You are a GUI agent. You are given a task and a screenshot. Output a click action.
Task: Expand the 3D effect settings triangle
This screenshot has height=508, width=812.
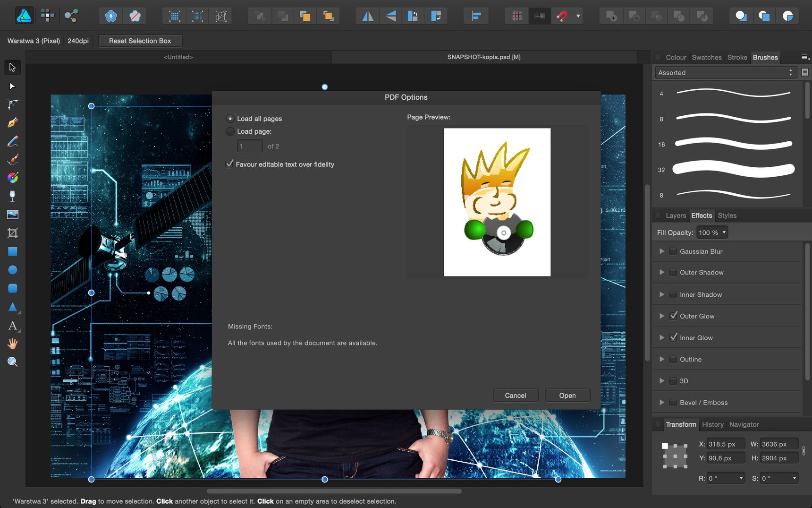click(661, 381)
